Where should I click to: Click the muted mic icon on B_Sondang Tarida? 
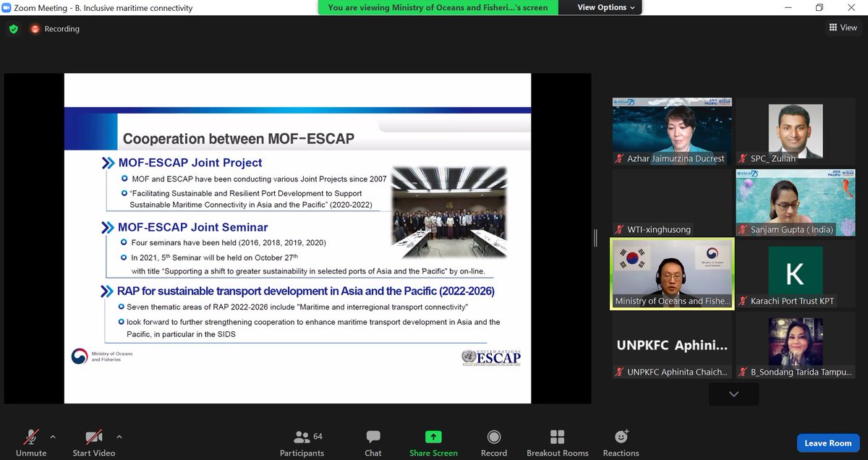743,373
